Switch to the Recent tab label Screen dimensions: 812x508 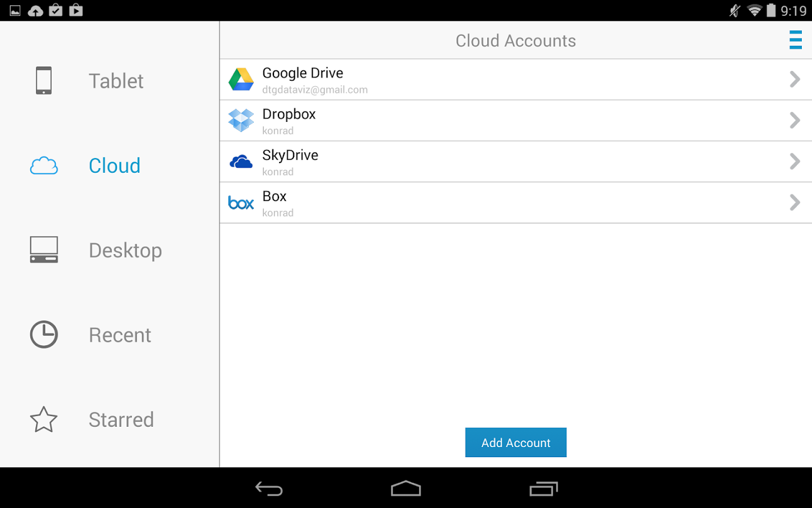tap(120, 335)
